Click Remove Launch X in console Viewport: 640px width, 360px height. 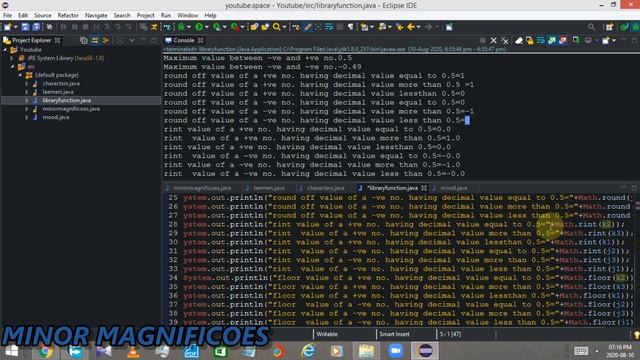pos(493,40)
